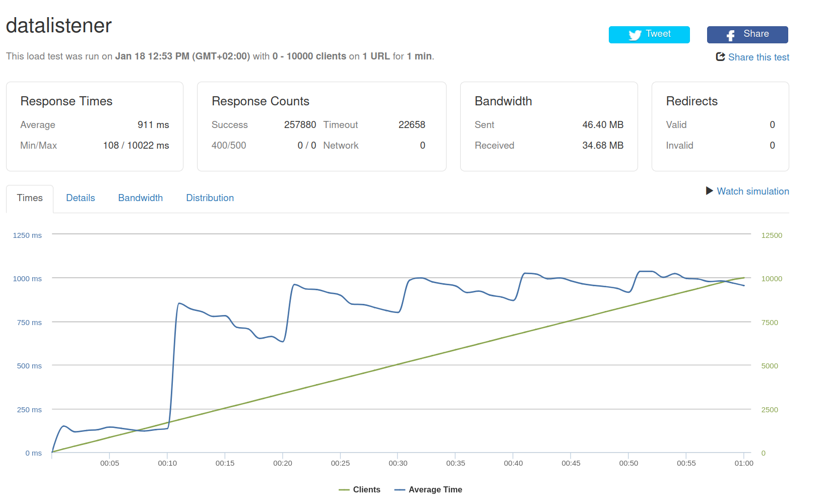Click the Facebook logo icon
The width and height of the screenshot is (823, 504).
tap(730, 35)
